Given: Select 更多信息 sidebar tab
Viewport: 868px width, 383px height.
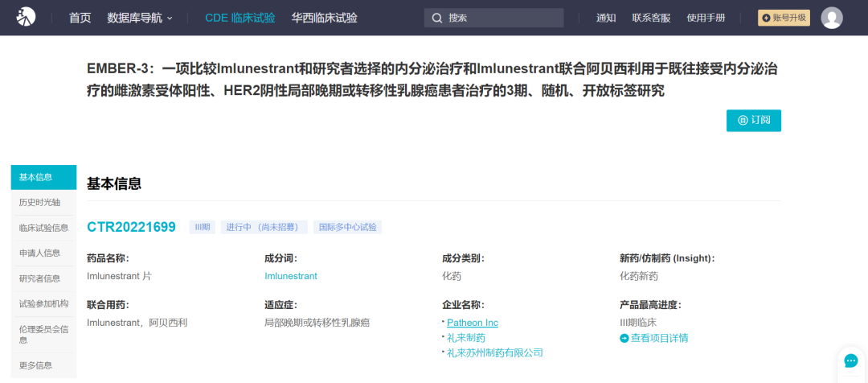Looking at the screenshot, I should click(43, 365).
